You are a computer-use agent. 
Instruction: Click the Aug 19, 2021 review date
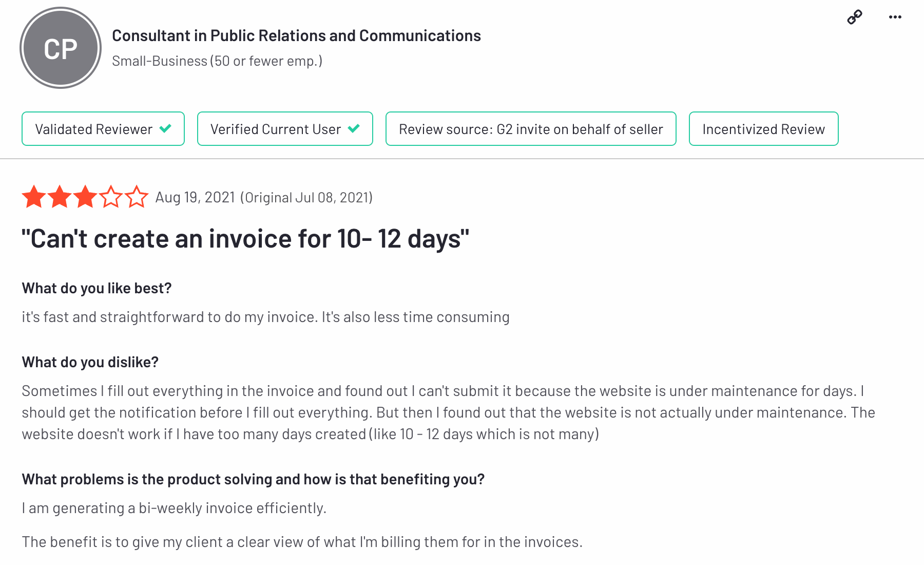(195, 198)
